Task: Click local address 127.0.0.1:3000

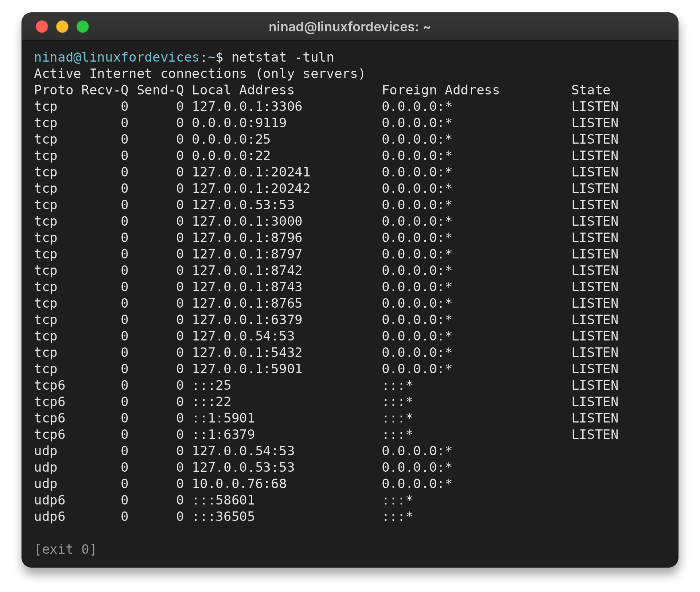Action: [x=247, y=221]
